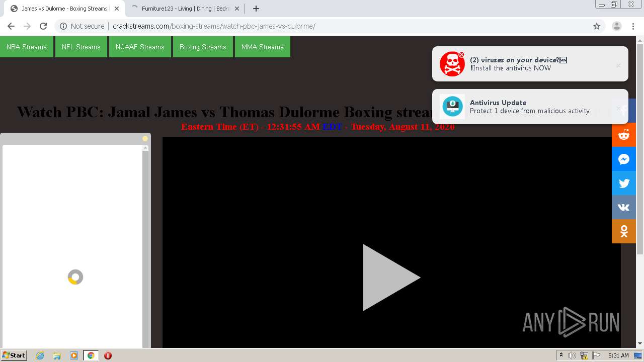Open the Windows Start menu
Viewport: 644px width, 362px height.
pyautogui.click(x=14, y=355)
